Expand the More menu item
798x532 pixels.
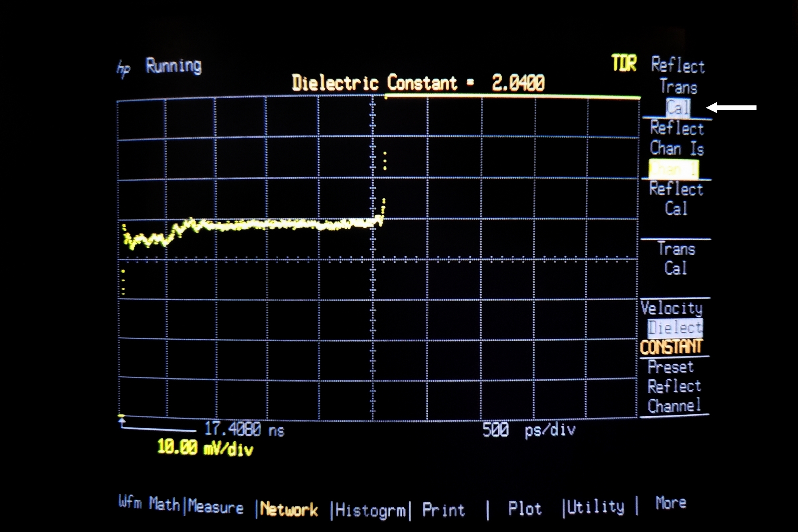click(671, 503)
